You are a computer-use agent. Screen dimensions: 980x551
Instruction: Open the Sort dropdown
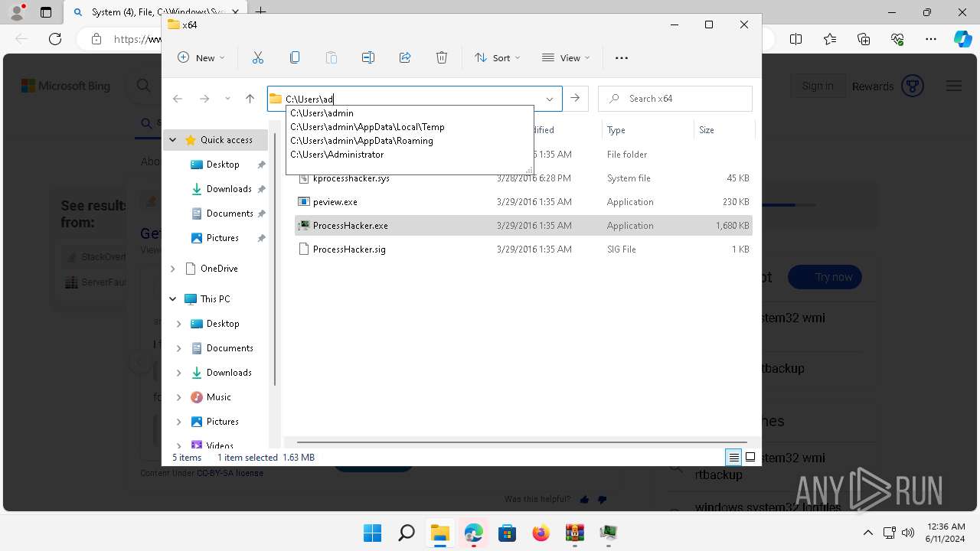click(x=497, y=57)
